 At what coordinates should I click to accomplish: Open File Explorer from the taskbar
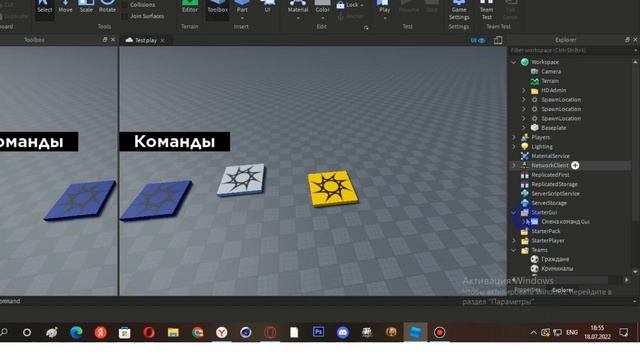173,333
